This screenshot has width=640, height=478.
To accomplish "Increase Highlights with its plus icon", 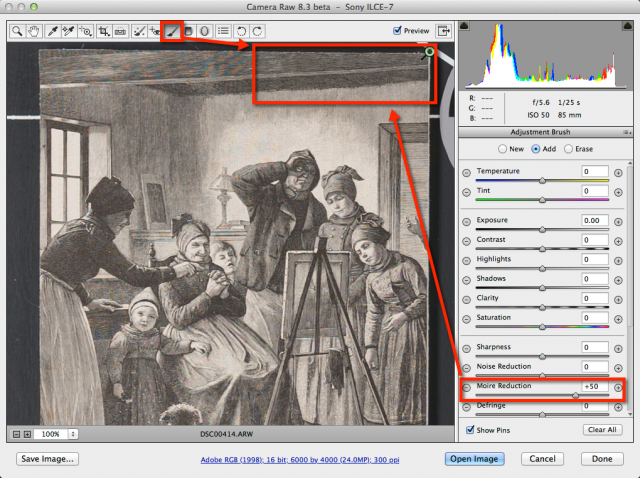I will click(618, 261).
